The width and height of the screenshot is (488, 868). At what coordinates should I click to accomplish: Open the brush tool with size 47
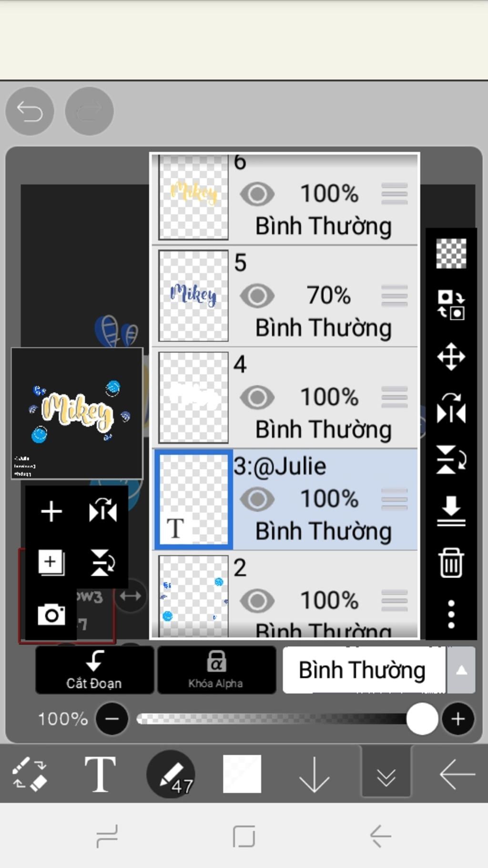(171, 774)
